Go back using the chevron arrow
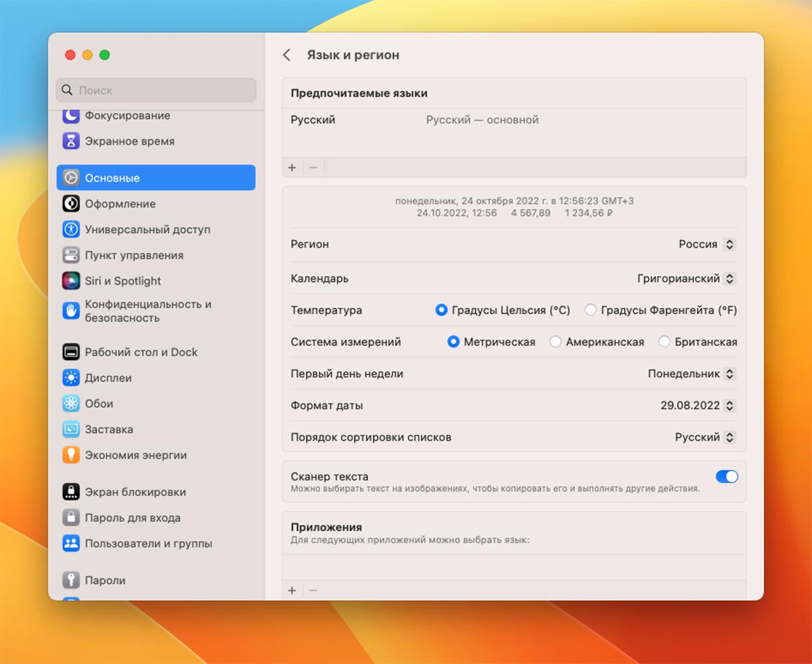Viewport: 812px width, 664px height. (287, 55)
